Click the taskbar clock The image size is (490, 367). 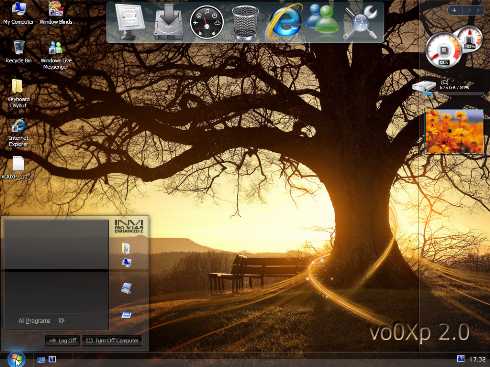[477, 359]
